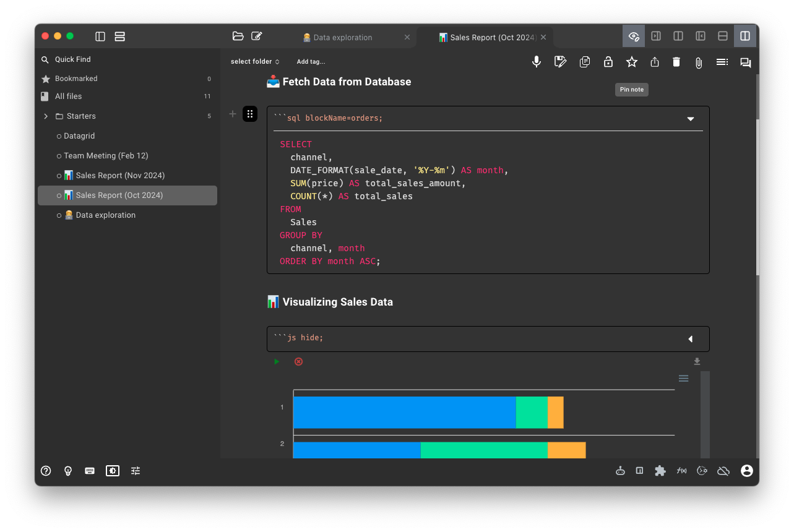Add block with plus icon
794x532 pixels.
pyautogui.click(x=233, y=114)
